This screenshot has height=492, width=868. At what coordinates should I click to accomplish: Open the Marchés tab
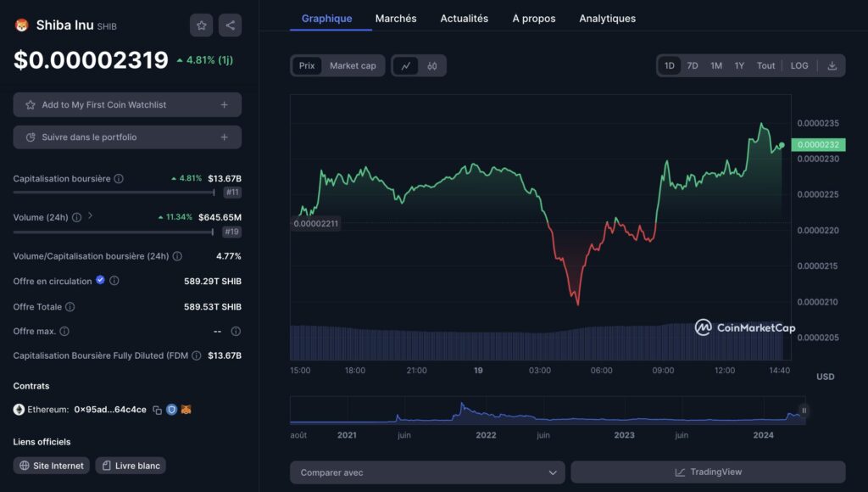(396, 19)
